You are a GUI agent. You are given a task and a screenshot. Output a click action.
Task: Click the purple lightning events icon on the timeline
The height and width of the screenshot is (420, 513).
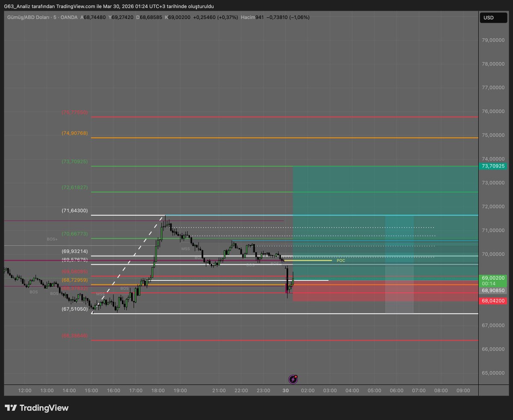tap(292, 379)
